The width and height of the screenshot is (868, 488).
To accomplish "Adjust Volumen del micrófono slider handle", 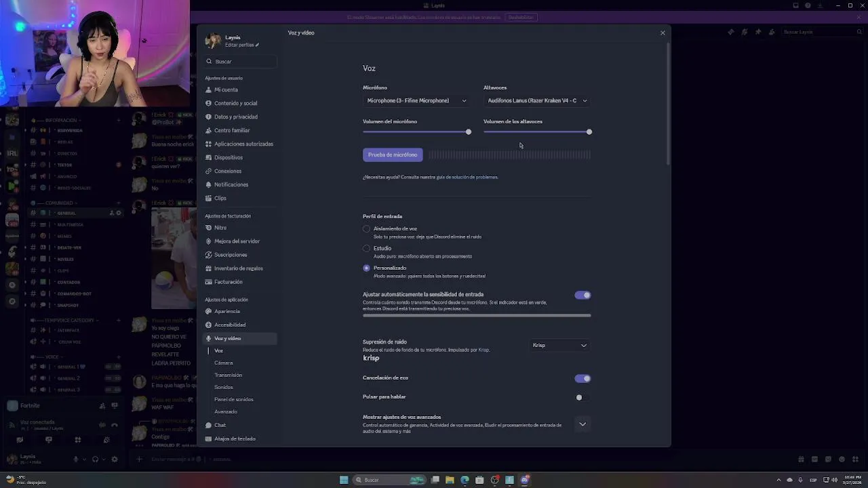I will tap(469, 132).
